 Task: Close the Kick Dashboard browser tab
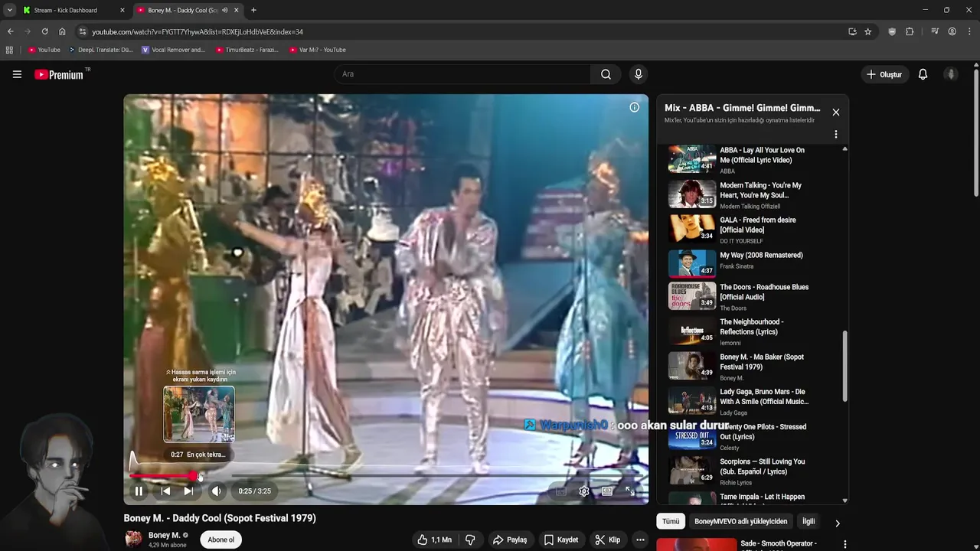[x=122, y=10]
